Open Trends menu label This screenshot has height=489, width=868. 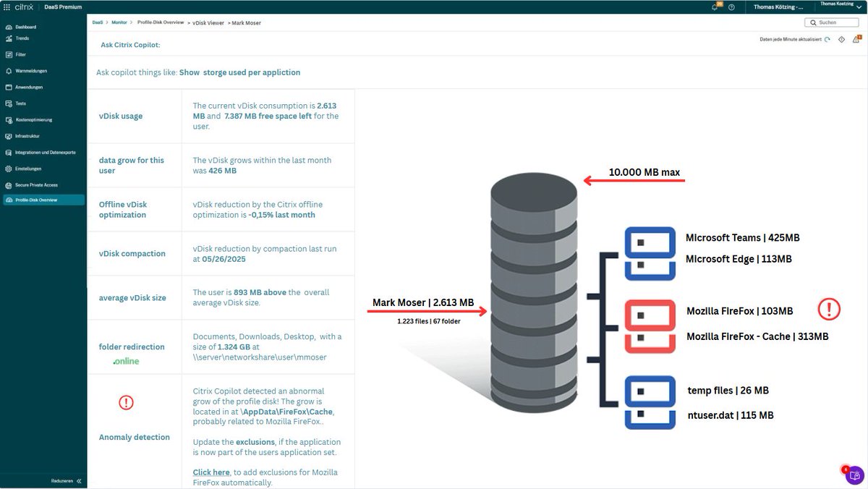tap(22, 38)
